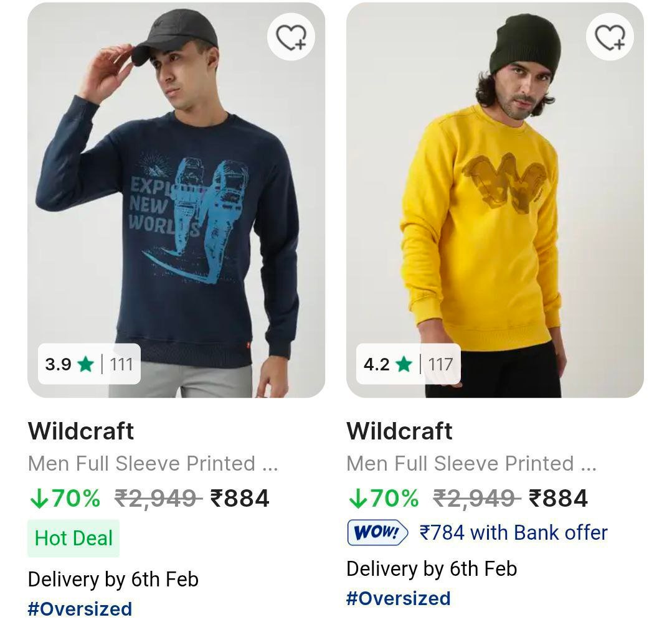Tap #Oversized tag under navy sweatshirt

(80, 608)
